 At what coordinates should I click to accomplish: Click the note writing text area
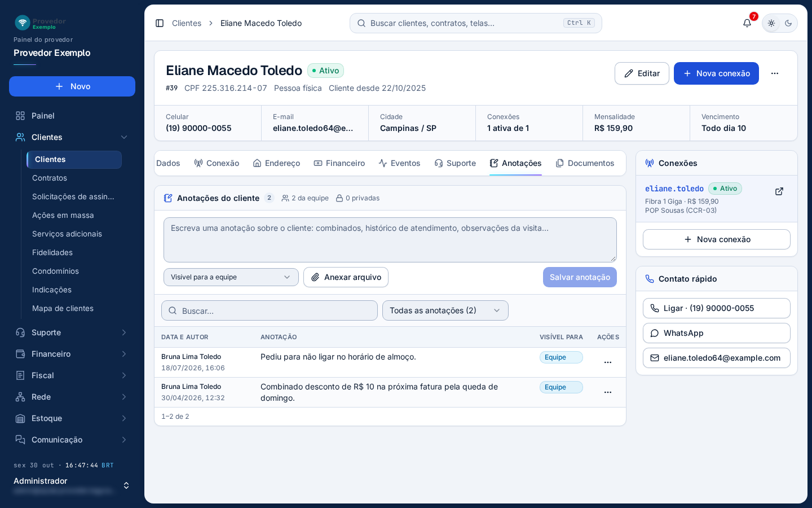point(390,240)
